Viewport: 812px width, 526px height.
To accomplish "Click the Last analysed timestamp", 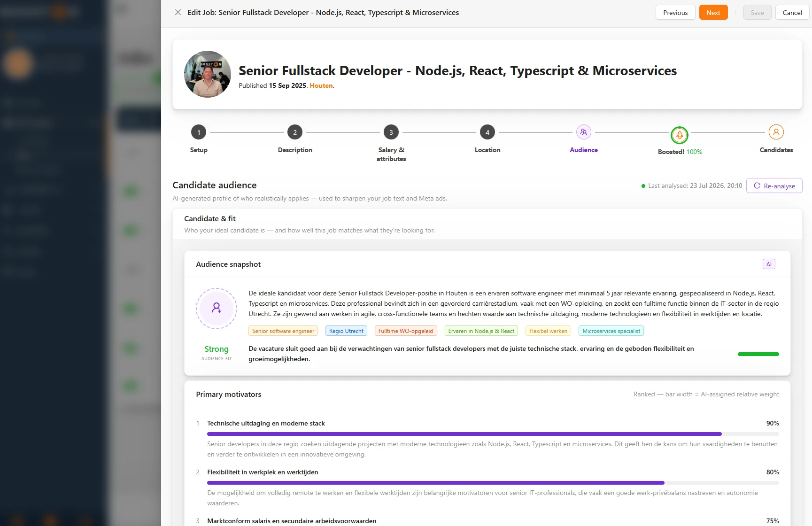I will (x=695, y=186).
